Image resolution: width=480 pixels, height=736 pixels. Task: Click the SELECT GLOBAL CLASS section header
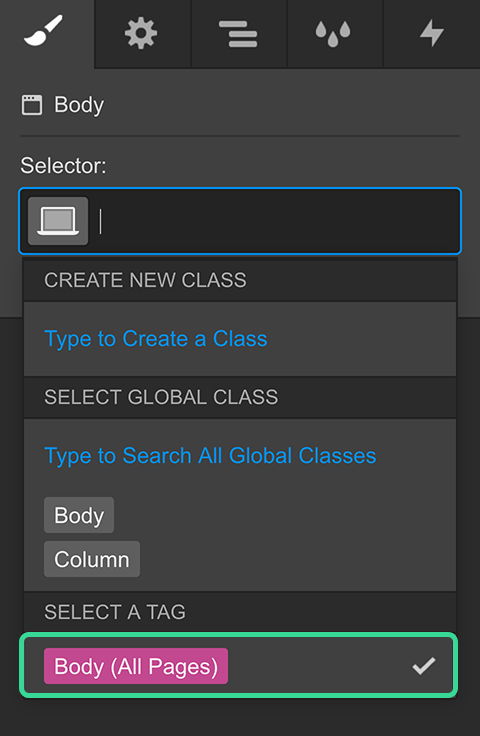(x=240, y=397)
